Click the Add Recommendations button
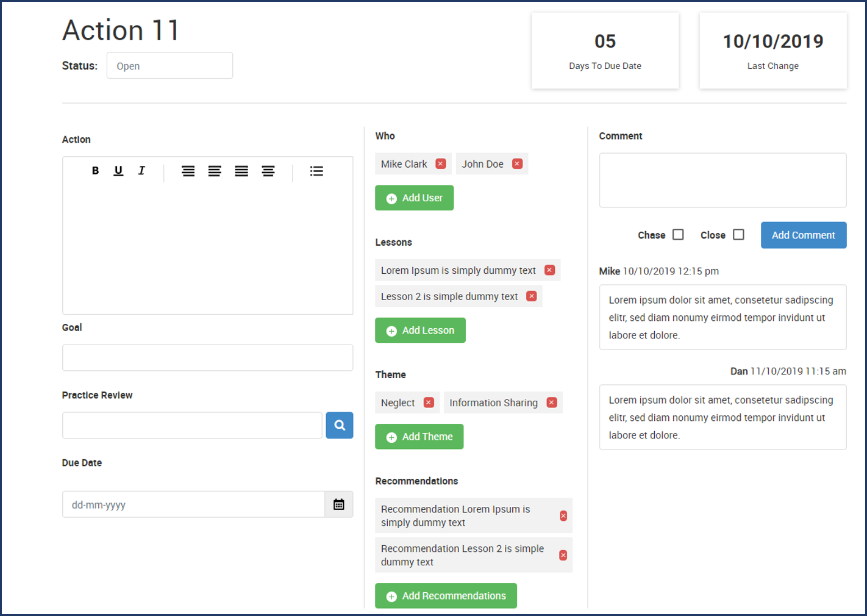This screenshot has height=616, width=867. (446, 595)
